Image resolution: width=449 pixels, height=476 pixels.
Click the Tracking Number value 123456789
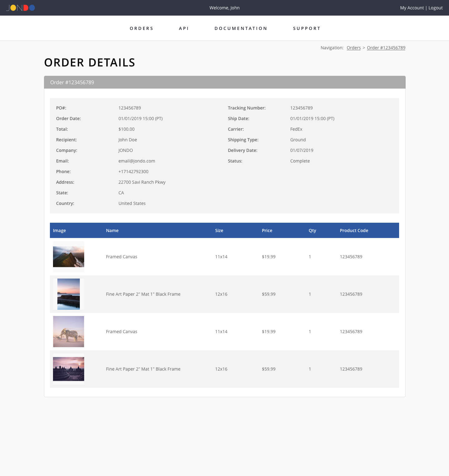tap(302, 108)
